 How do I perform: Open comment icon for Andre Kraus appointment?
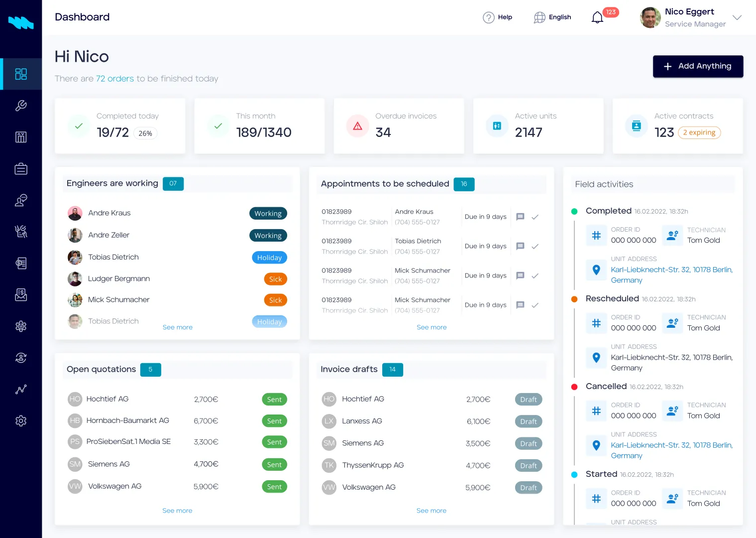pos(520,217)
